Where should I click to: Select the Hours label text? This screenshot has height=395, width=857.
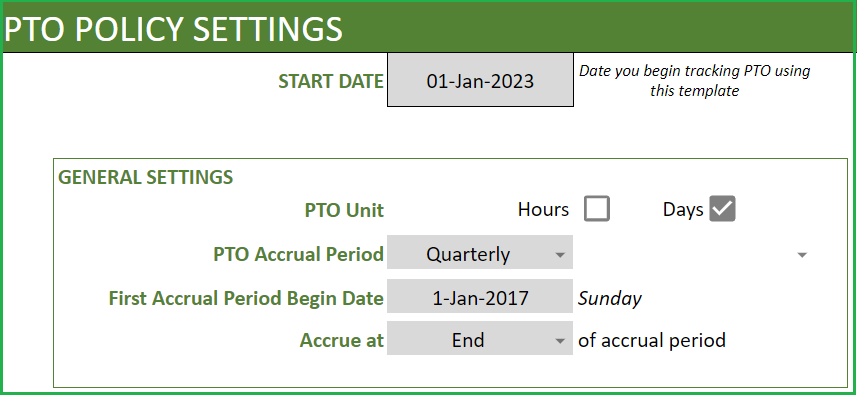coord(543,209)
